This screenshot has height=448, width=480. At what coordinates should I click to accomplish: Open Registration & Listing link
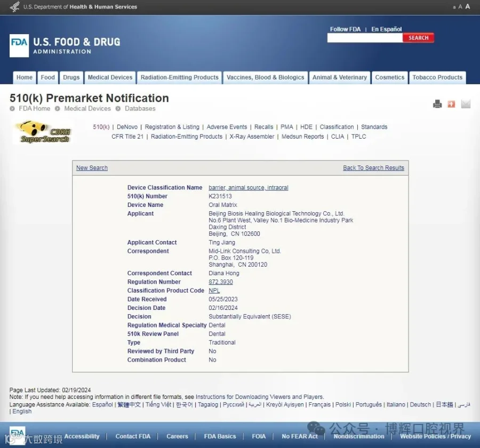172,127
